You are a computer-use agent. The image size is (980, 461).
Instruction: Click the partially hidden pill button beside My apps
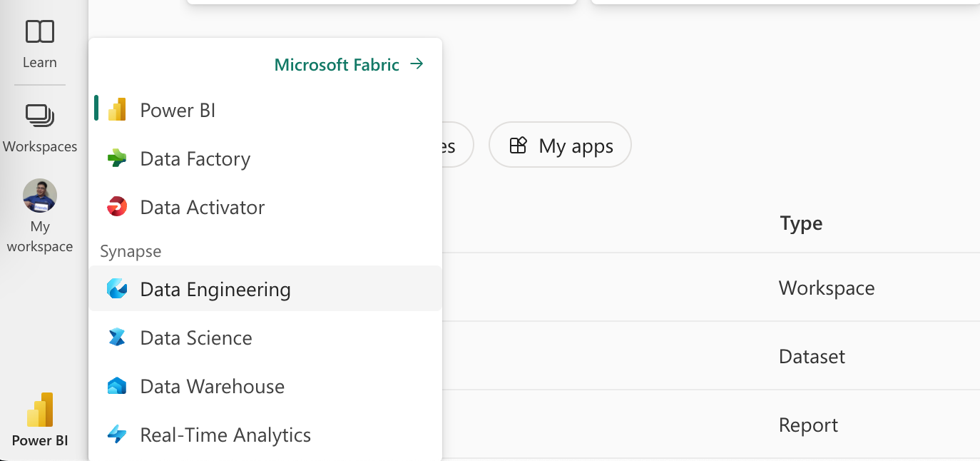point(458,145)
